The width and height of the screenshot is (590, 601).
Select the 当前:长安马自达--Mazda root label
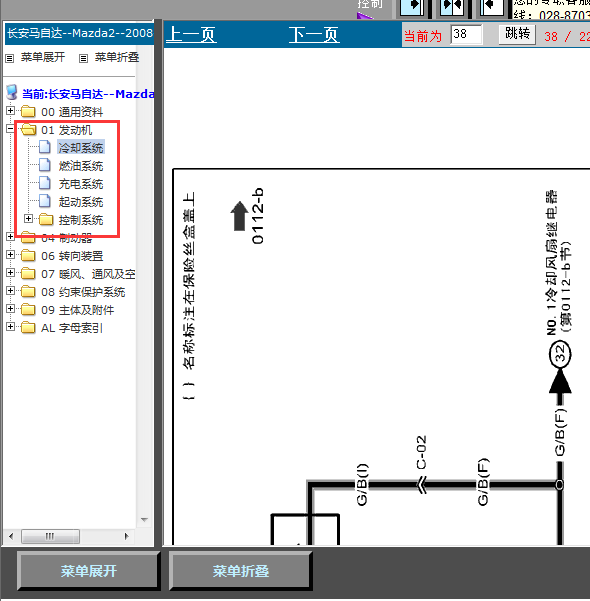88,94
